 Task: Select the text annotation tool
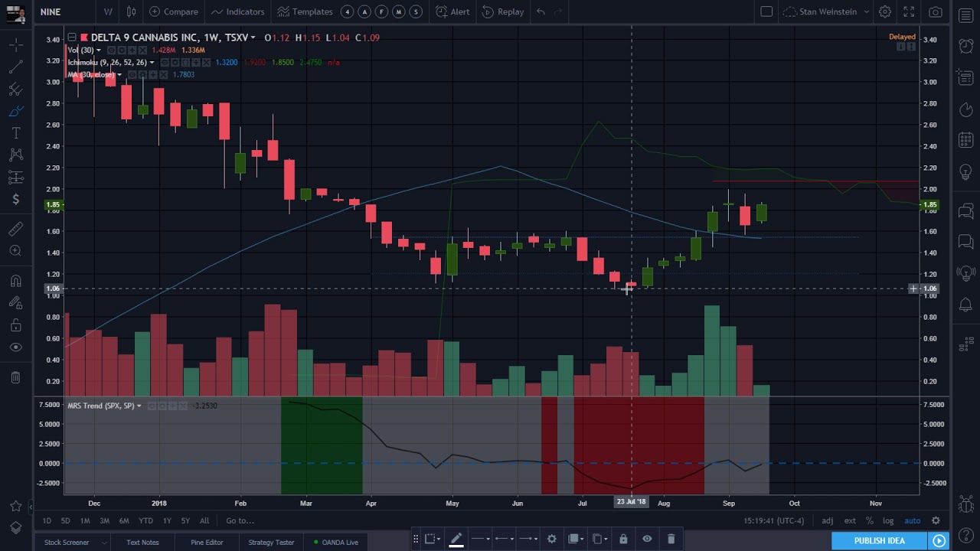[15, 133]
